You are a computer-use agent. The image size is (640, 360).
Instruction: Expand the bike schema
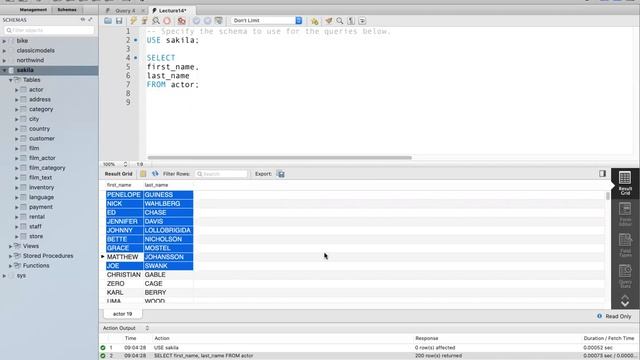[x=4, y=41]
